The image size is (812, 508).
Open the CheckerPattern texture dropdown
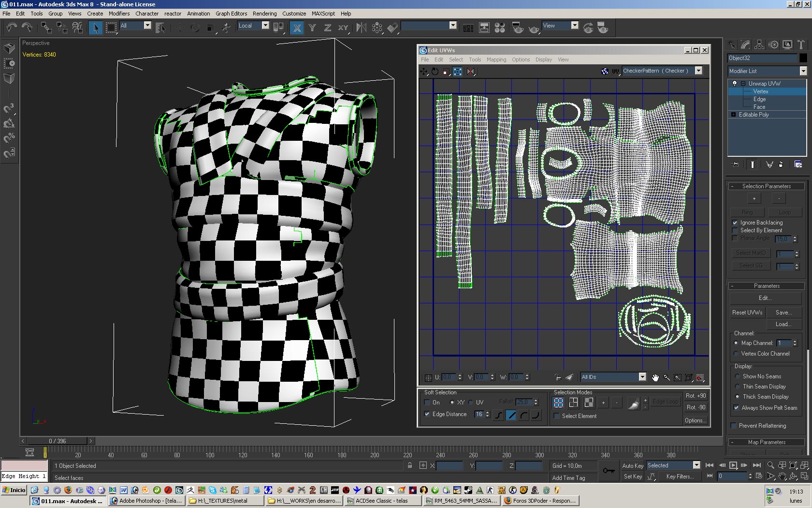pos(698,71)
